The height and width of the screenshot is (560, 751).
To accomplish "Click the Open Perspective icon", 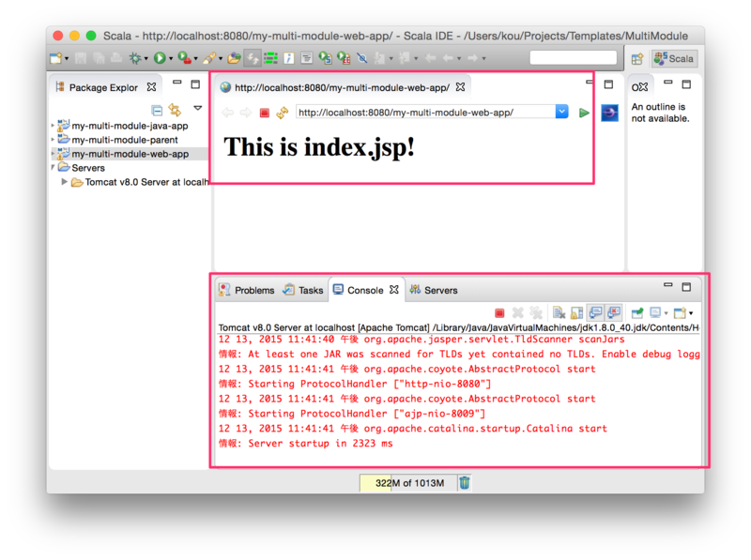I will point(637,59).
